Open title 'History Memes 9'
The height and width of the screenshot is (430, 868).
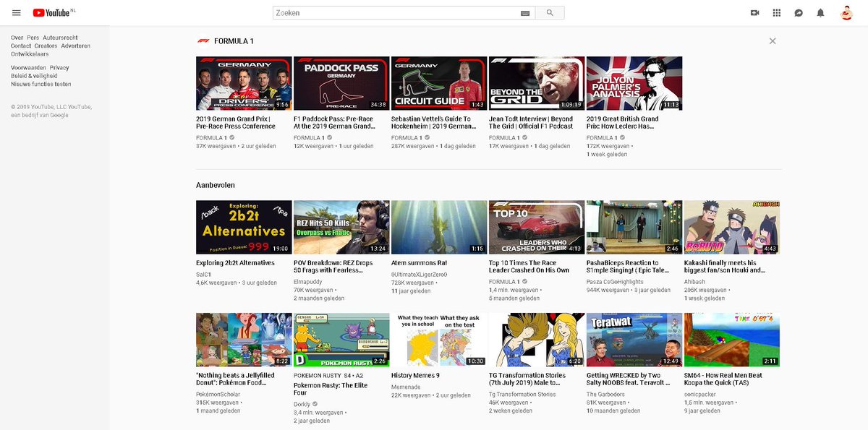[x=415, y=376]
